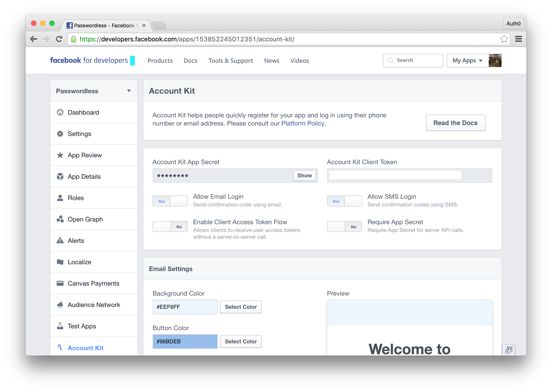Toggle the Allow Email Login switch
The width and height of the screenshot is (552, 392).
[x=170, y=201]
